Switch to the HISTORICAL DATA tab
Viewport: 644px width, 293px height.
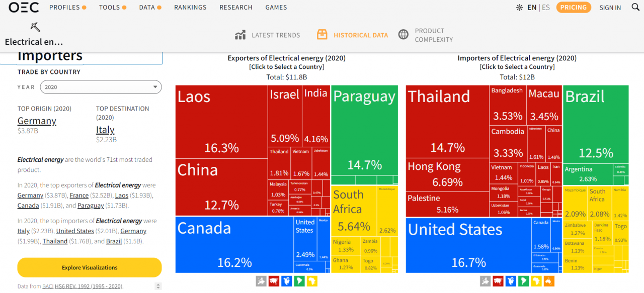pyautogui.click(x=352, y=35)
